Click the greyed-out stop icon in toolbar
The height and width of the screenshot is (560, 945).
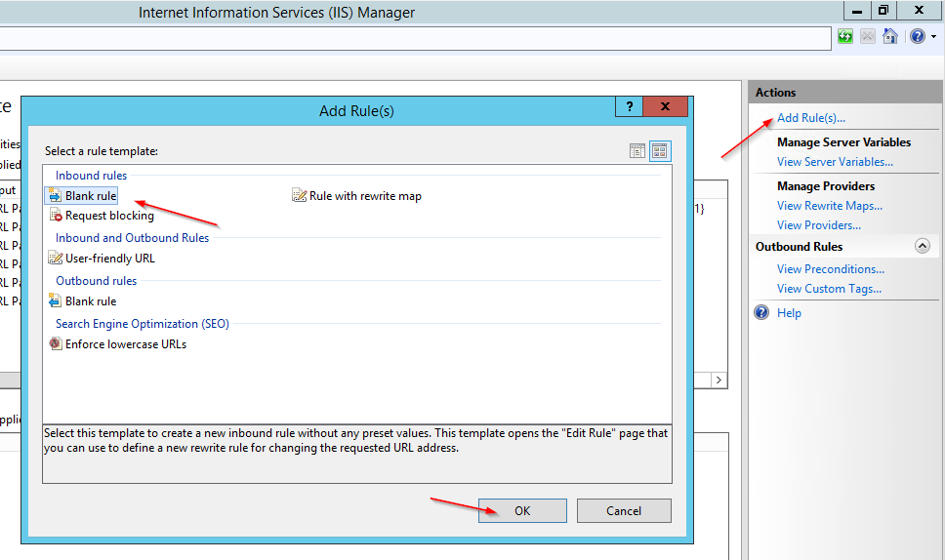point(867,36)
